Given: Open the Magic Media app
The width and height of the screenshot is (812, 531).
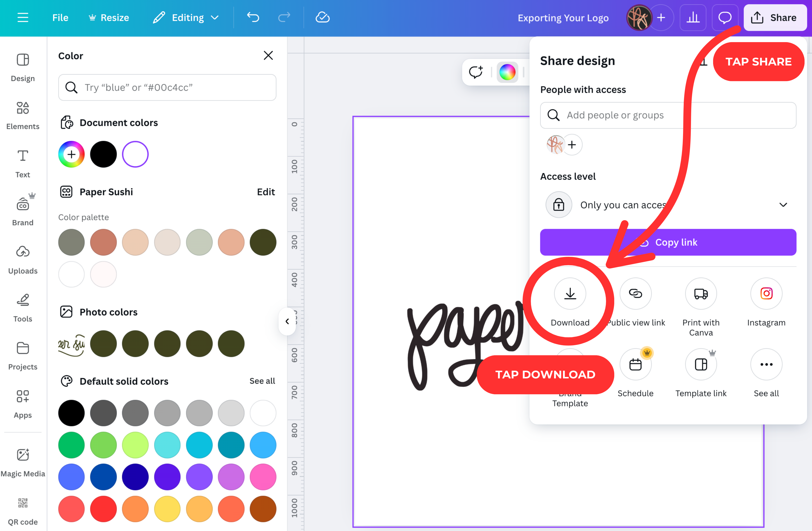Looking at the screenshot, I should 23,463.
